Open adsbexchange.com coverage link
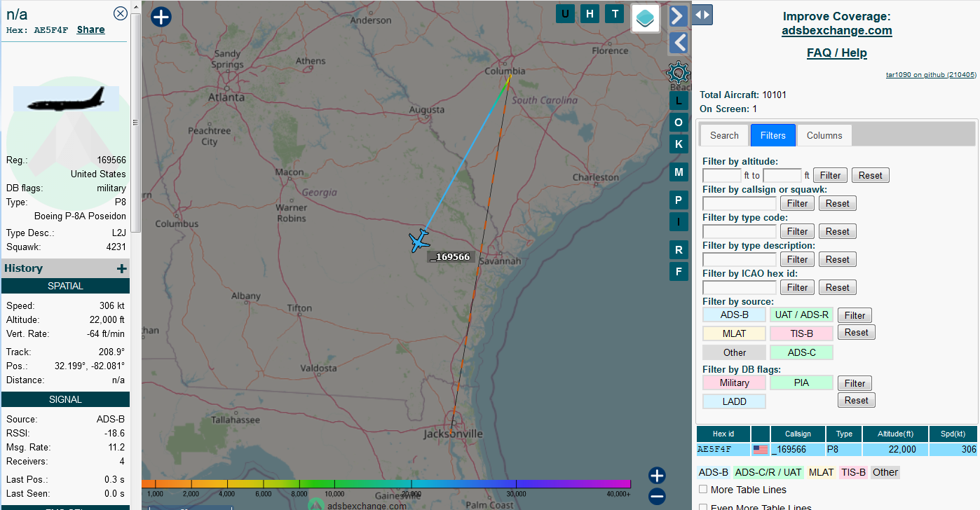The image size is (980, 510). 837,31
